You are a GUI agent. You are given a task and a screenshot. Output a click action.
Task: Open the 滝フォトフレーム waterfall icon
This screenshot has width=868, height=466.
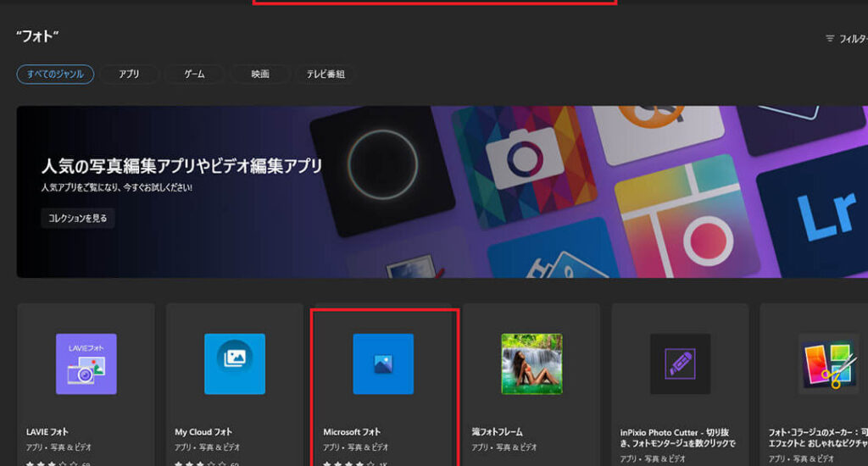[x=531, y=363]
